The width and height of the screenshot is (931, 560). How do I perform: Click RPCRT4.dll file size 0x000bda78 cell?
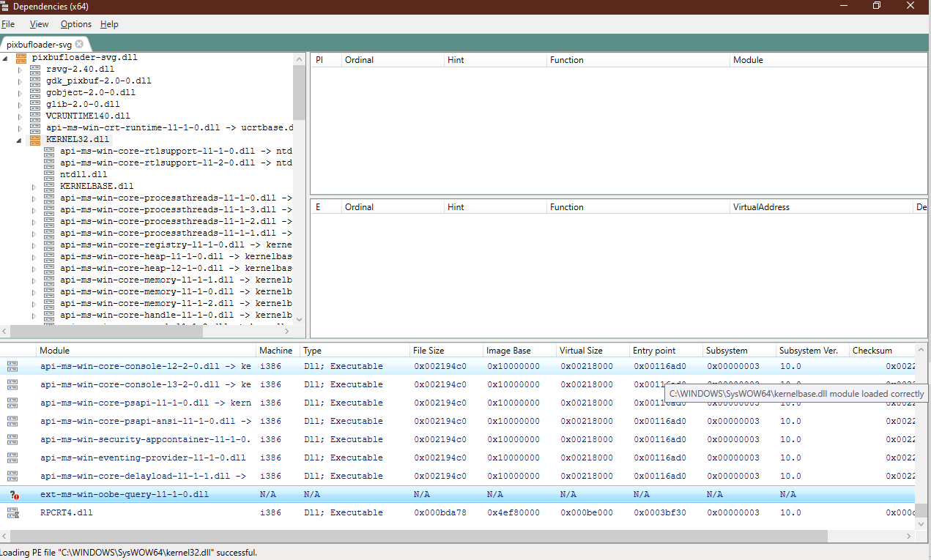[440, 513]
